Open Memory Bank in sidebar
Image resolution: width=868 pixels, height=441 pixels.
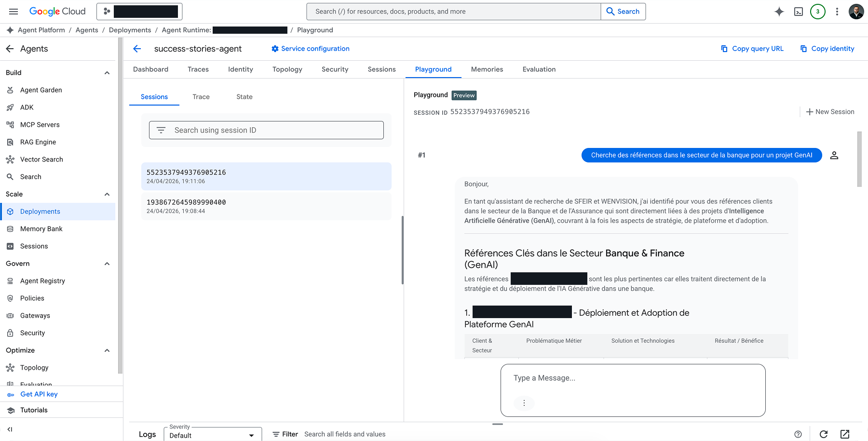click(41, 229)
